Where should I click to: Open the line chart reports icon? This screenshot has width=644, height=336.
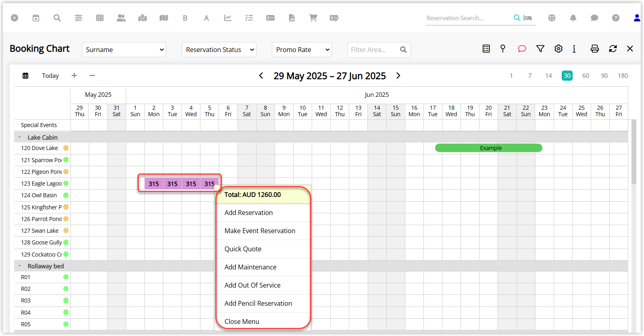pos(228,18)
